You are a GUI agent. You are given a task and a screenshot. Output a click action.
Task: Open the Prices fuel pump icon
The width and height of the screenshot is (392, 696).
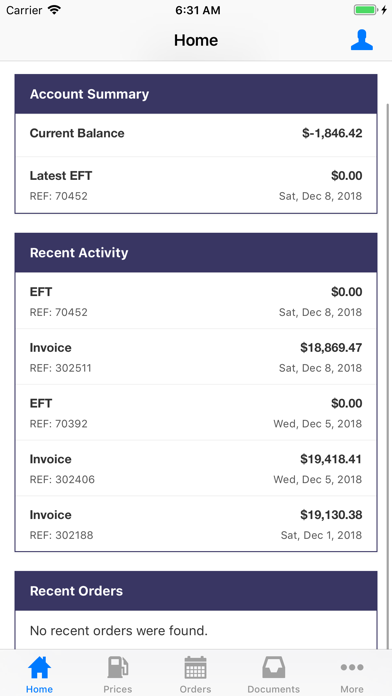pyautogui.click(x=118, y=667)
